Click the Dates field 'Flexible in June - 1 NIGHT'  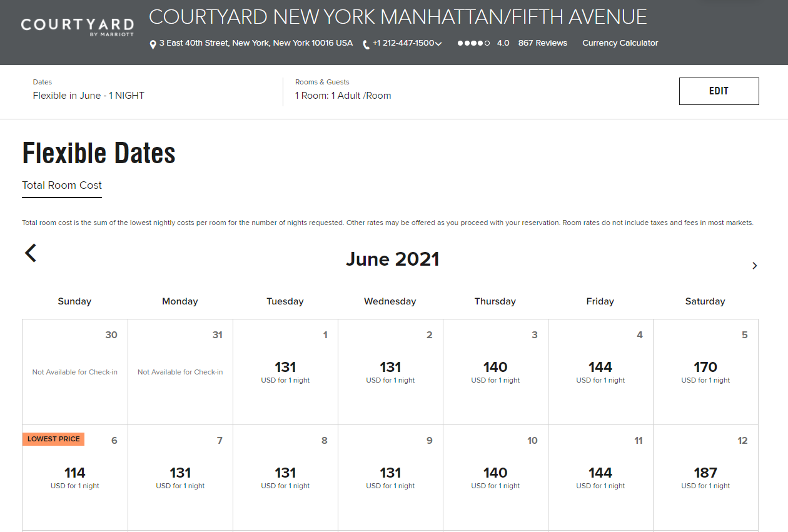89,96
